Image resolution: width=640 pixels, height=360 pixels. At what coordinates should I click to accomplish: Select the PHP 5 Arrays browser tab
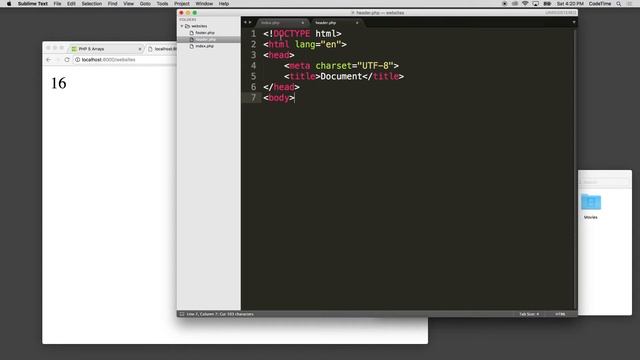pyautogui.click(x=106, y=49)
